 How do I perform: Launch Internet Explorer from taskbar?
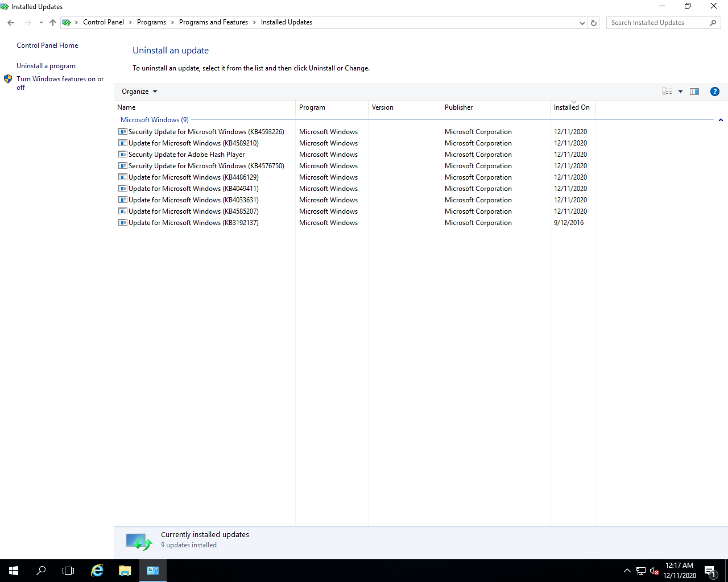97,571
